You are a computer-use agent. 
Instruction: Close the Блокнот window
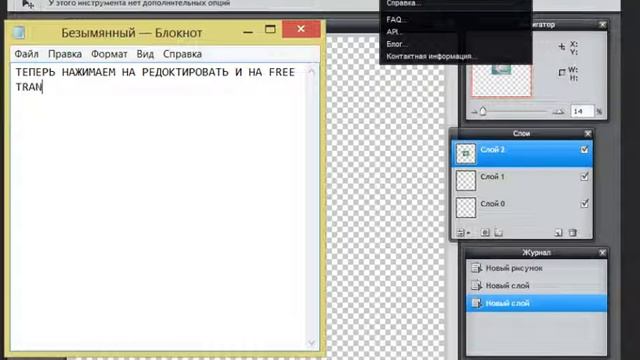tap(301, 29)
